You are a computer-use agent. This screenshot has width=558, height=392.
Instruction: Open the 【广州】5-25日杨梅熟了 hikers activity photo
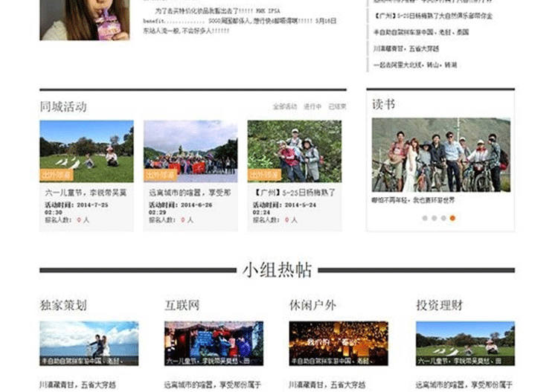[295, 152]
